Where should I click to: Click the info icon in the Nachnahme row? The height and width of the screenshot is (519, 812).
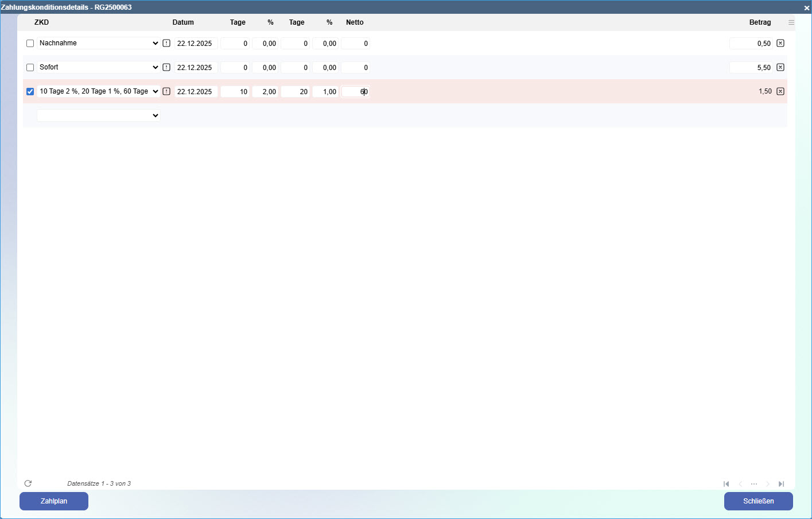[166, 43]
